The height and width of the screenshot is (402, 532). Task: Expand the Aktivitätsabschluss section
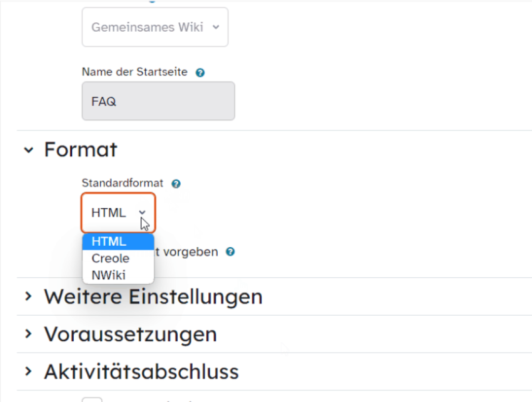29,372
